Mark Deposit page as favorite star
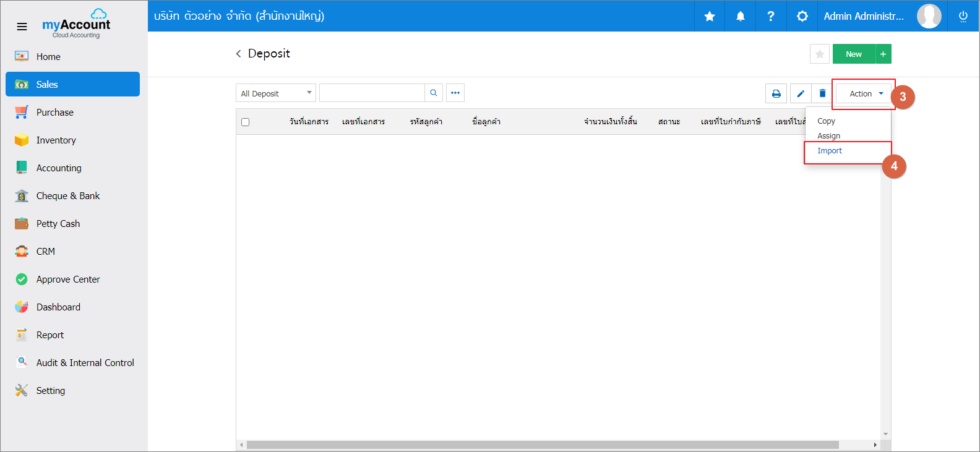The height and width of the screenshot is (452, 980). point(820,54)
